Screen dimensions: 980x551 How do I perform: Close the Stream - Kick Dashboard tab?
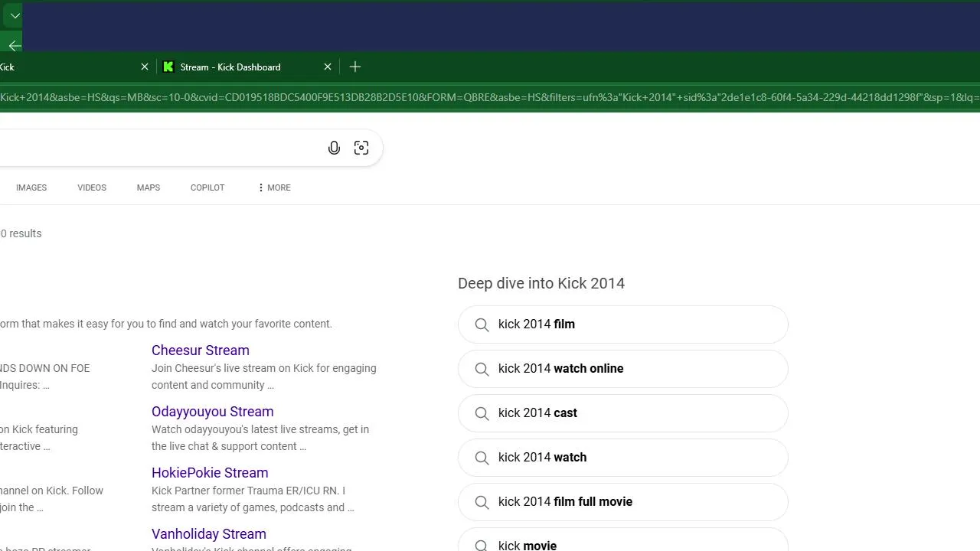click(x=328, y=67)
